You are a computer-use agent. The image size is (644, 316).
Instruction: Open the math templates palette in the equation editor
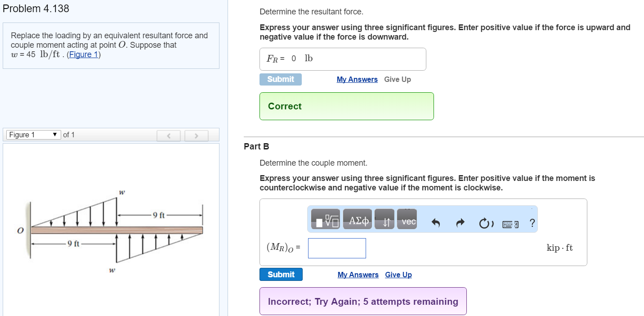click(x=325, y=220)
